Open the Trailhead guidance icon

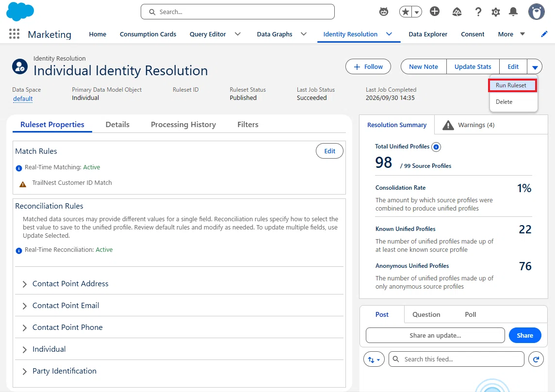click(x=457, y=12)
